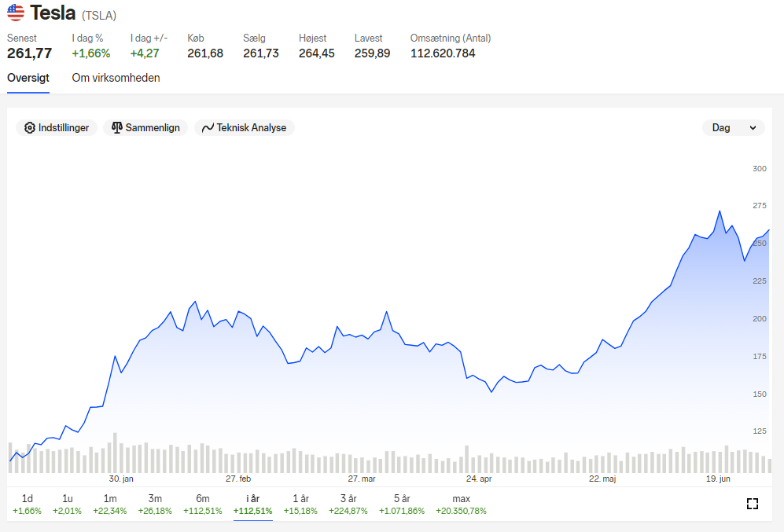Select the 1d time range

(x=27, y=504)
